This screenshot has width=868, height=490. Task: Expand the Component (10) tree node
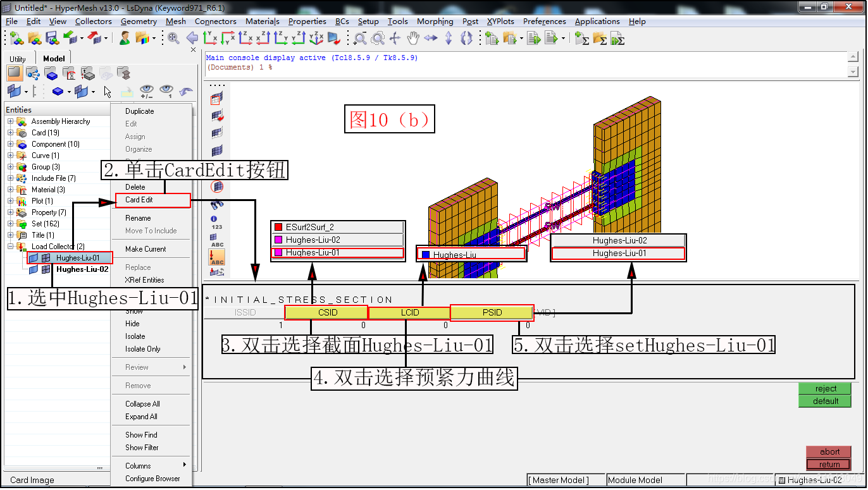[x=10, y=144]
